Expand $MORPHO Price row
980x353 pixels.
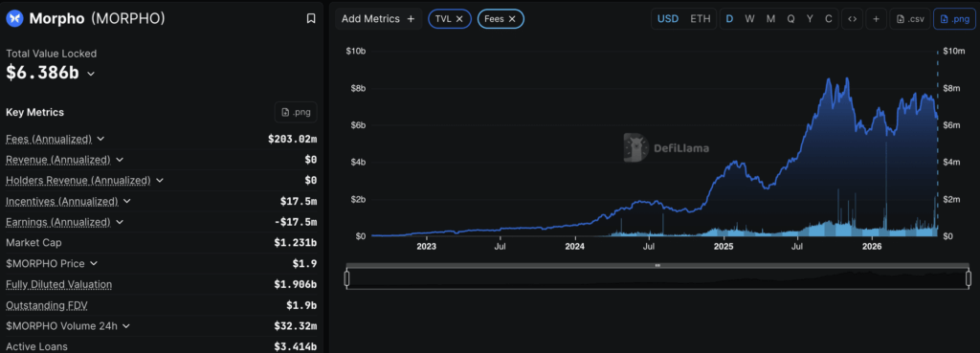click(x=94, y=264)
